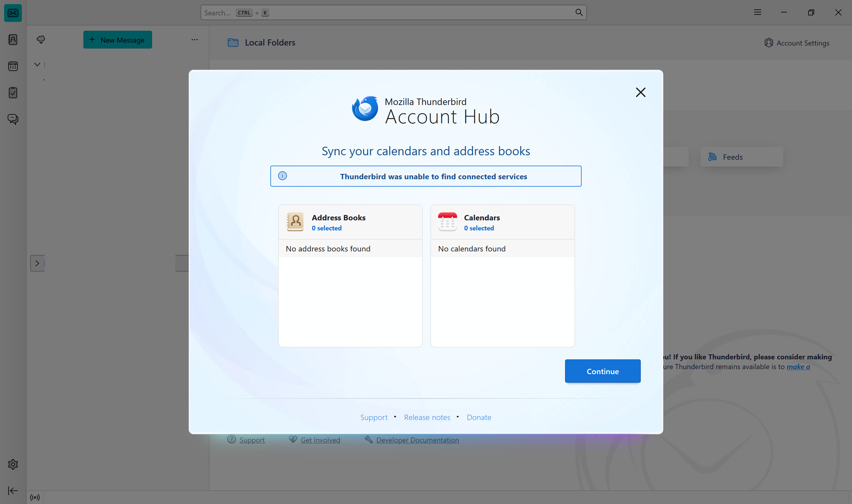The height and width of the screenshot is (504, 852).
Task: Follow the Donate link
Action: point(479,417)
